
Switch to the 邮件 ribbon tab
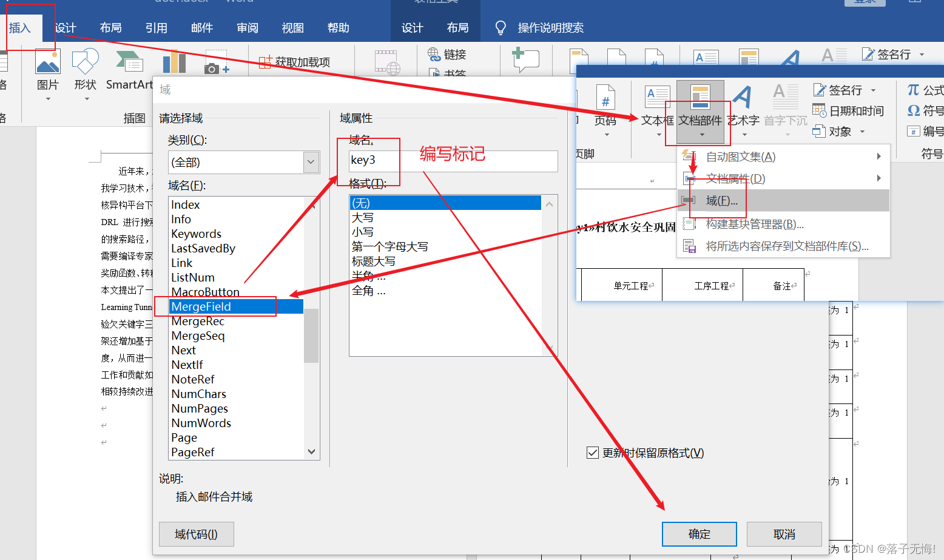coord(201,27)
